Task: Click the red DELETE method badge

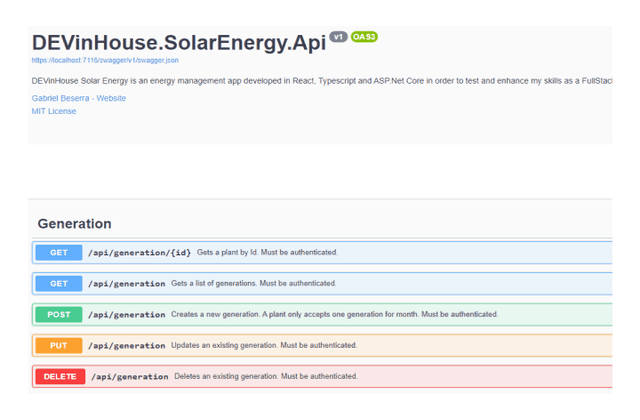Action: [60, 376]
